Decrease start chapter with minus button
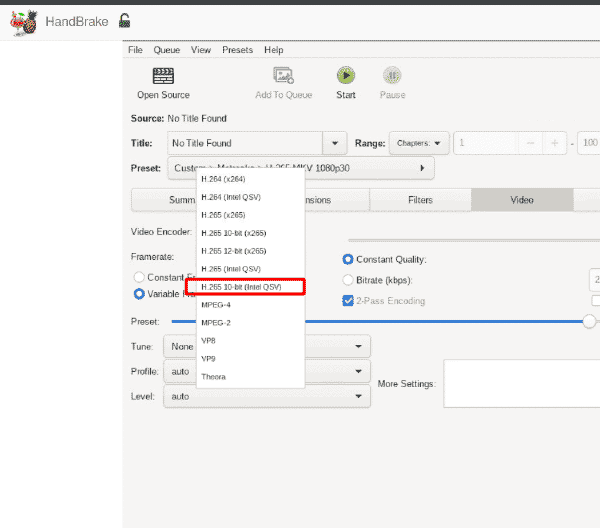The width and height of the screenshot is (600, 528). point(530,143)
